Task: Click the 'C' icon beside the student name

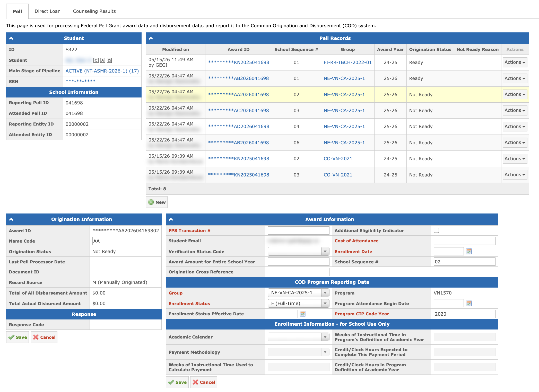Action: (96, 60)
